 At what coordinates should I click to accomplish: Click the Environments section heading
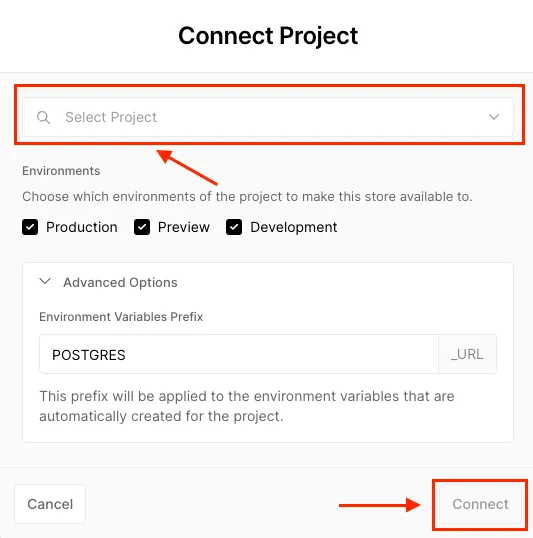61,171
